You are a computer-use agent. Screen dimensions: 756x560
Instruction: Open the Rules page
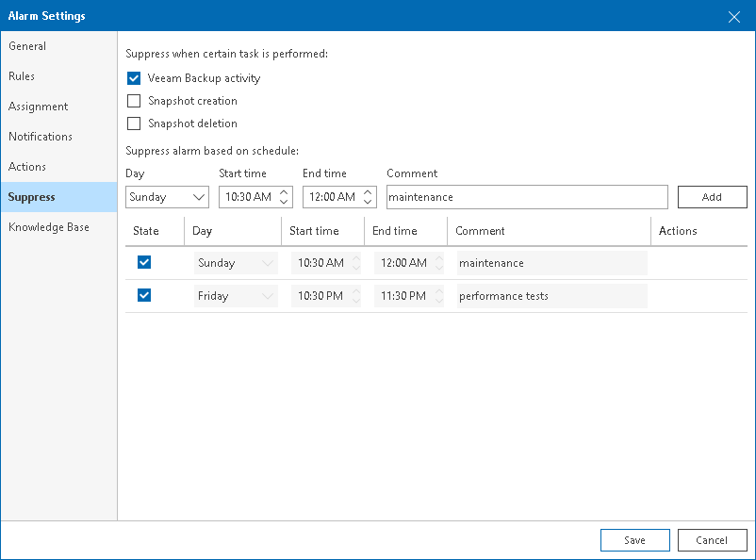[x=21, y=76]
